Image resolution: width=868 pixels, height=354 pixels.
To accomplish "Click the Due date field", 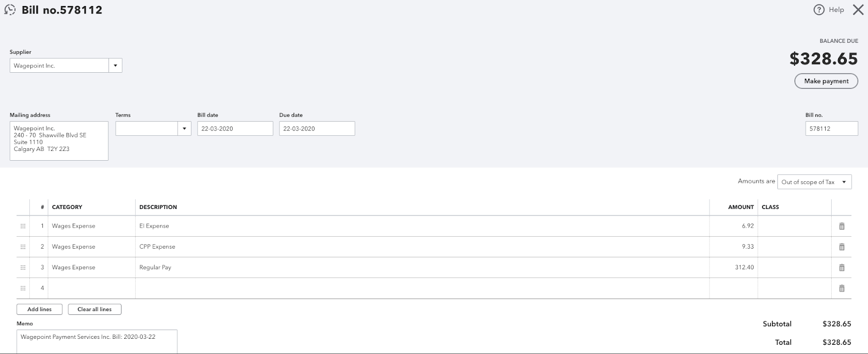I will (x=317, y=129).
